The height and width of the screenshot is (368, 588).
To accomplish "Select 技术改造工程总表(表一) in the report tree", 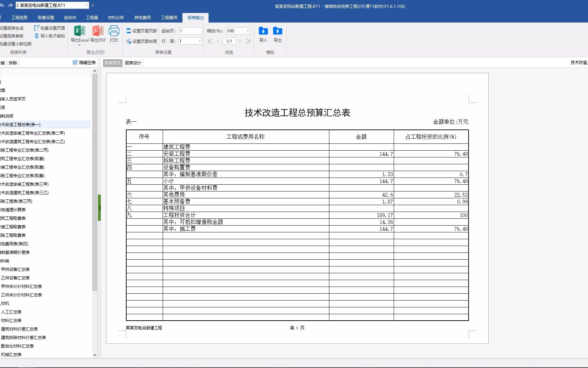I will coord(20,124).
